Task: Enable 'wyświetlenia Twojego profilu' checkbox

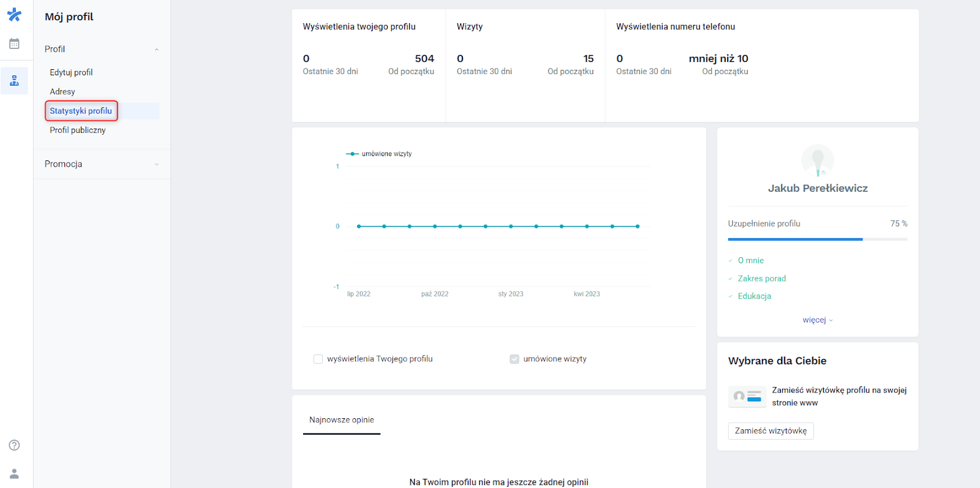Action: coord(318,359)
